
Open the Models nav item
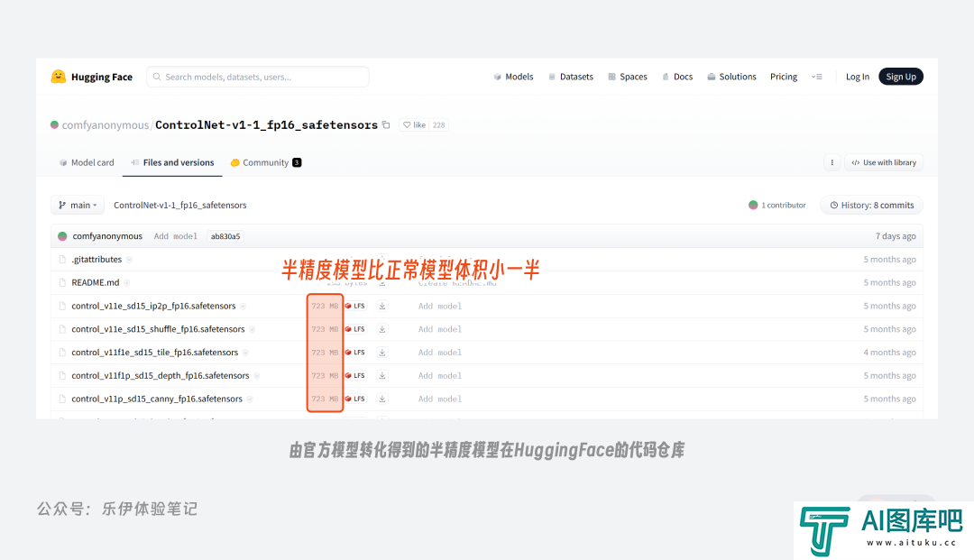coord(514,77)
